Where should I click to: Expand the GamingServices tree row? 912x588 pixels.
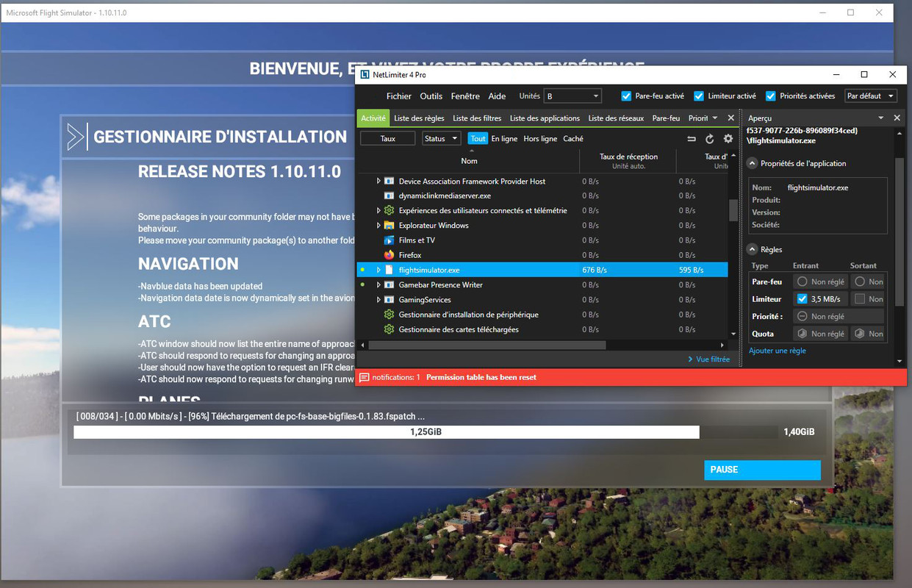(x=378, y=300)
